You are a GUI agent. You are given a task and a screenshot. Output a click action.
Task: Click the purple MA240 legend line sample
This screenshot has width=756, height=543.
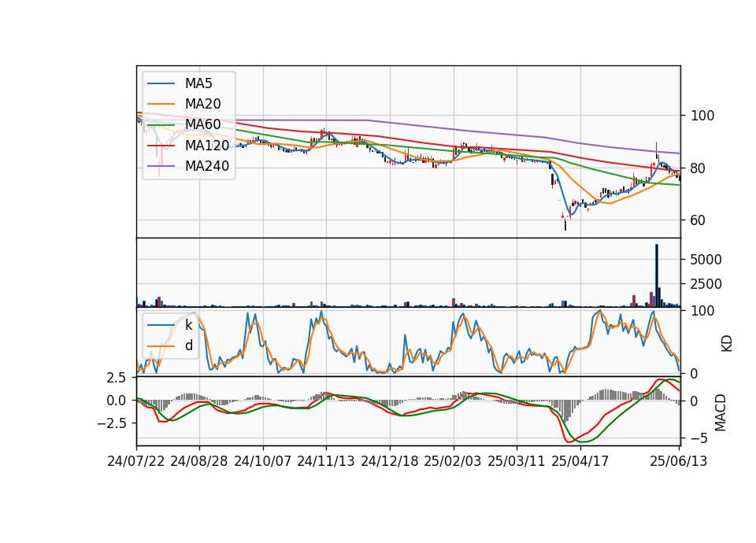[161, 166]
